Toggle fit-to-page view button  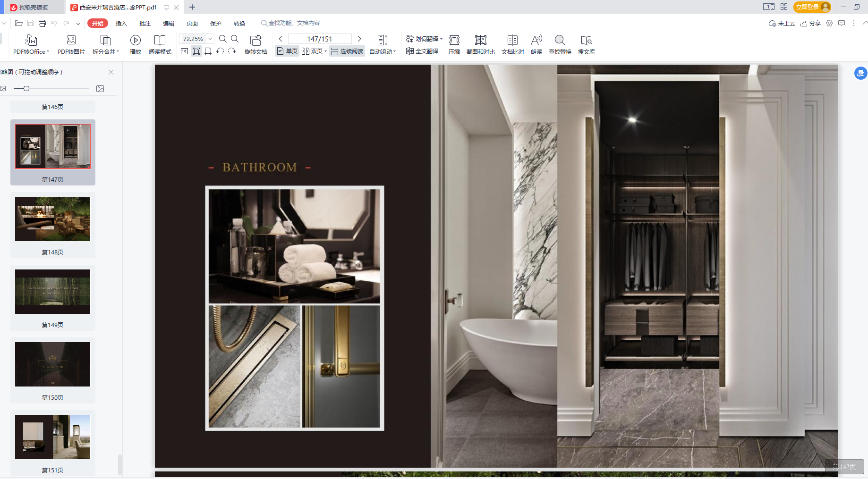pos(196,51)
